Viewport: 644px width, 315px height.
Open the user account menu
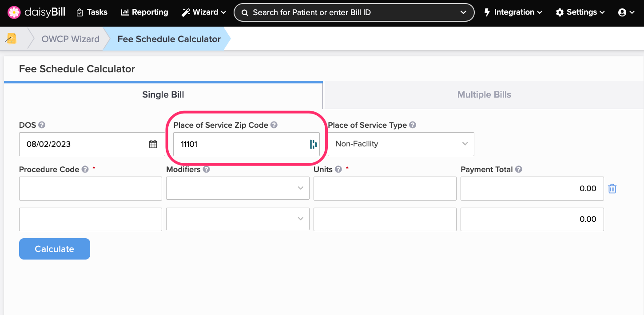(626, 12)
